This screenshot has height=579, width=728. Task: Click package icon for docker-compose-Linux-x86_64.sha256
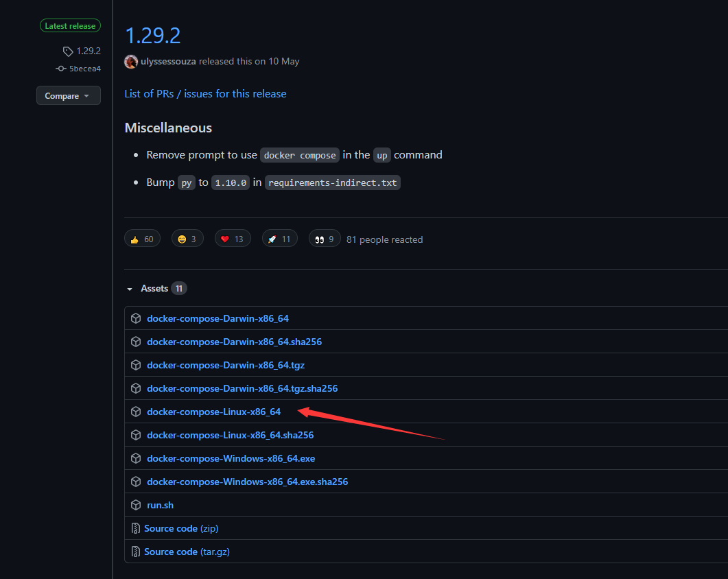[x=136, y=435]
